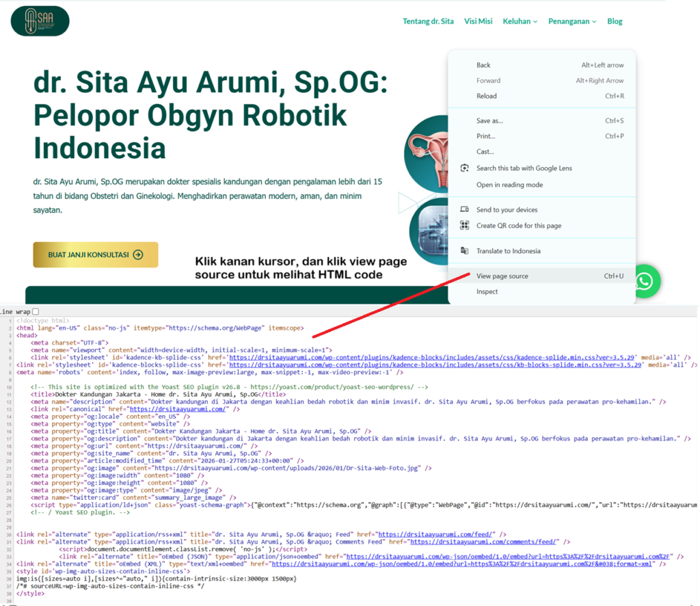Choose Cast... in context menu
Image resolution: width=700 pixels, height=606 pixels.
coord(542,151)
